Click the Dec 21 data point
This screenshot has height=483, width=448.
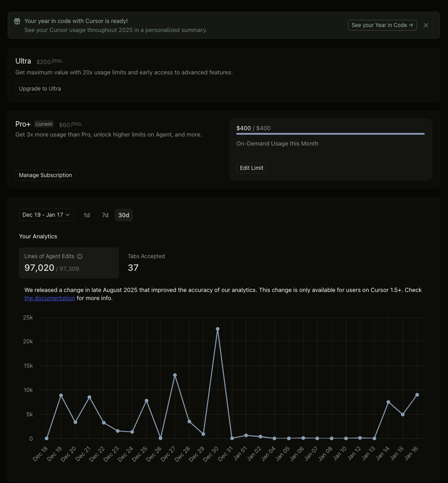tap(89, 397)
